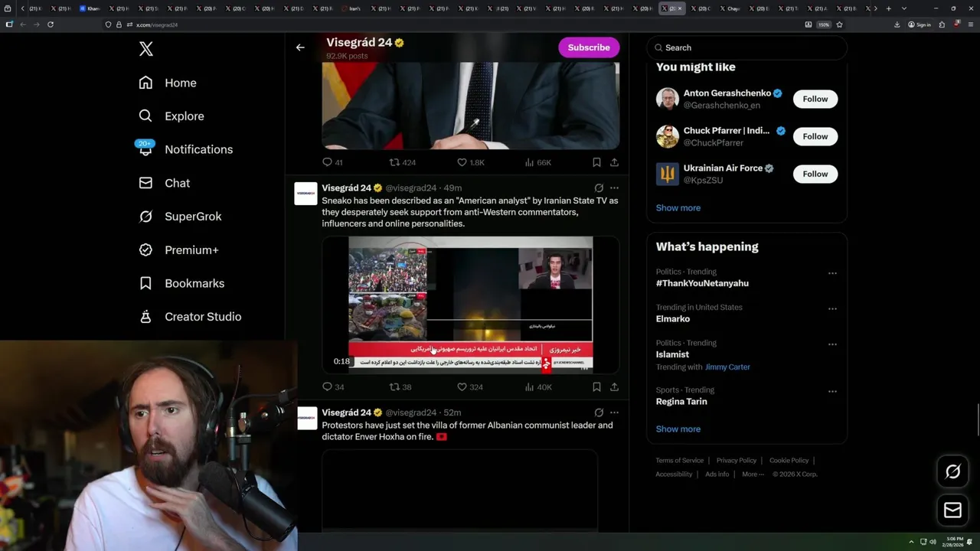
Task: Show more under What's happening
Action: coord(678,429)
